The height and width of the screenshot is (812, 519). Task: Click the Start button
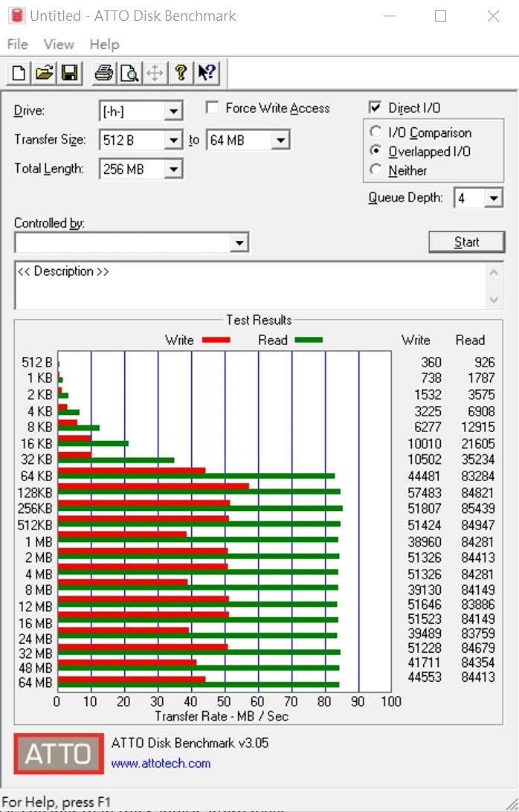coord(467,242)
